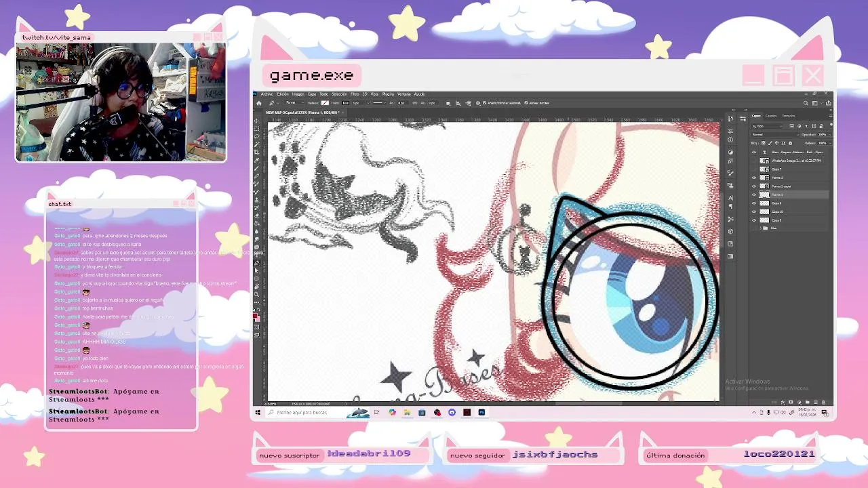Hide the Capa 9 layer

pyautogui.click(x=754, y=220)
